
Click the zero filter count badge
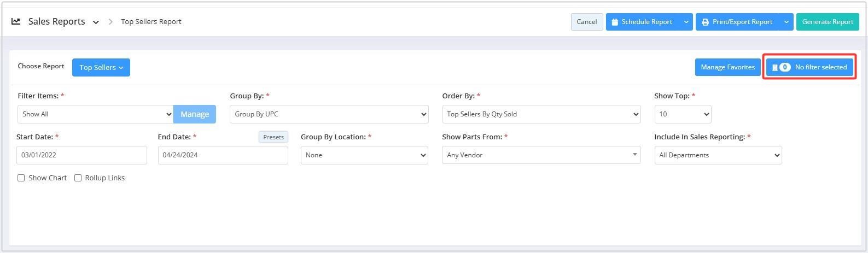785,67
